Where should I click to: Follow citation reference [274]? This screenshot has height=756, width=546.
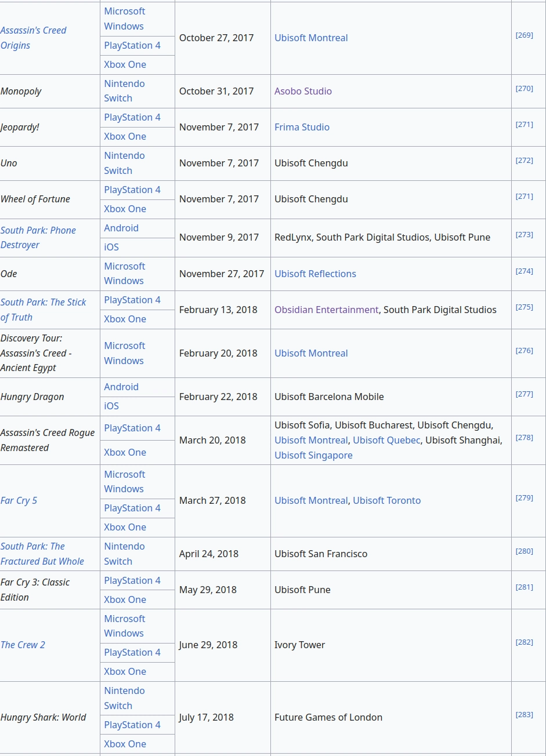click(x=524, y=271)
